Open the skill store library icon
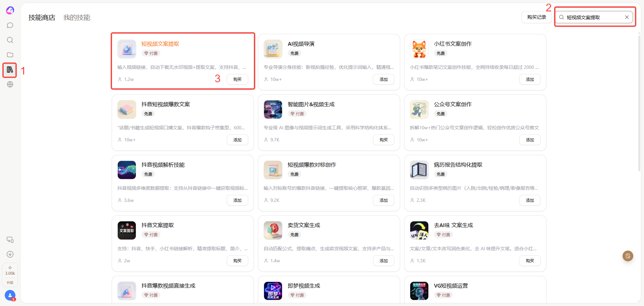644x306 pixels. tap(10, 70)
